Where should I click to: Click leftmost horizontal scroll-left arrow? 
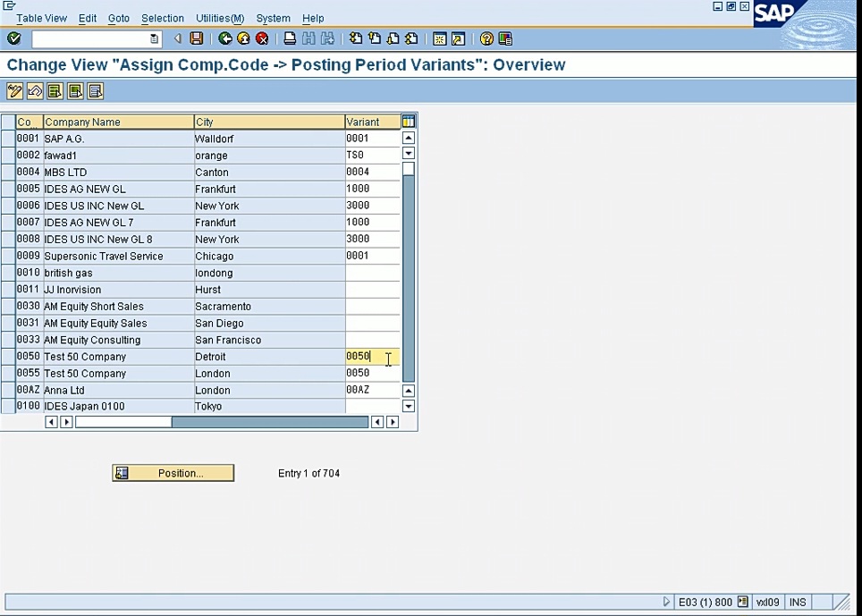pyautogui.click(x=51, y=422)
